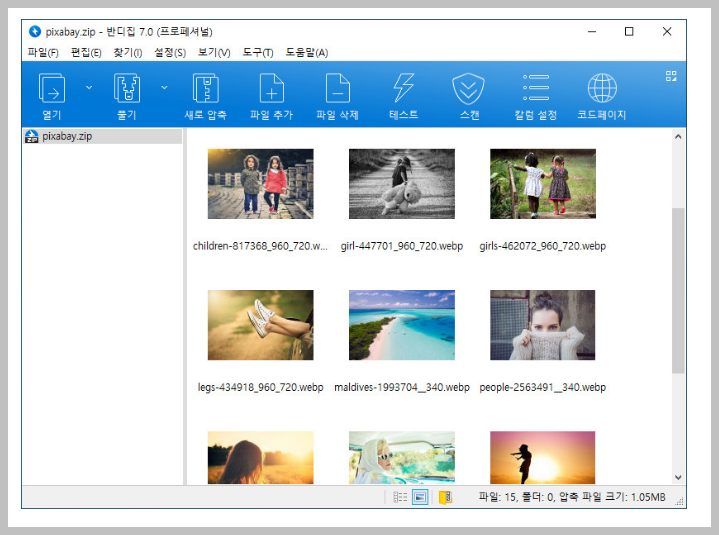Click the 코드페이지 (Codepage) globe icon
The height and width of the screenshot is (535, 719).
pos(602,88)
